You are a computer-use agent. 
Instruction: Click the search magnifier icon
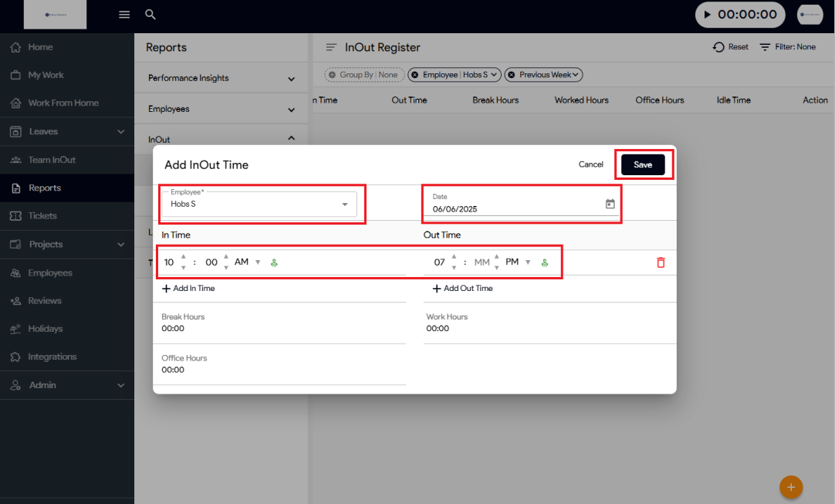tap(150, 15)
